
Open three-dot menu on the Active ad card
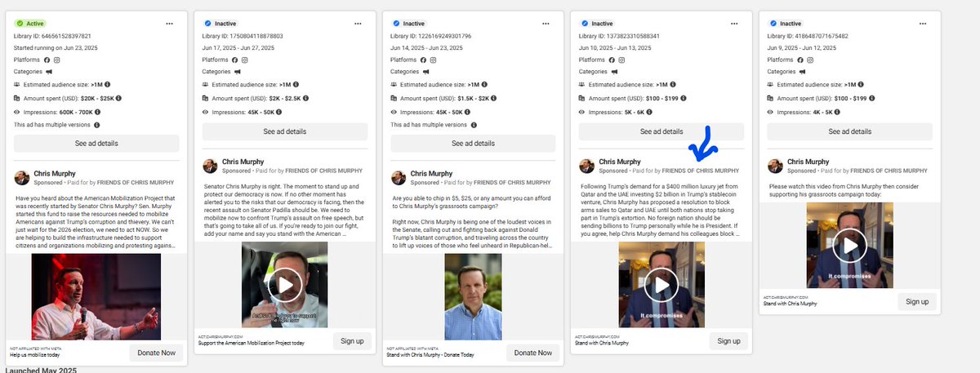[169, 24]
